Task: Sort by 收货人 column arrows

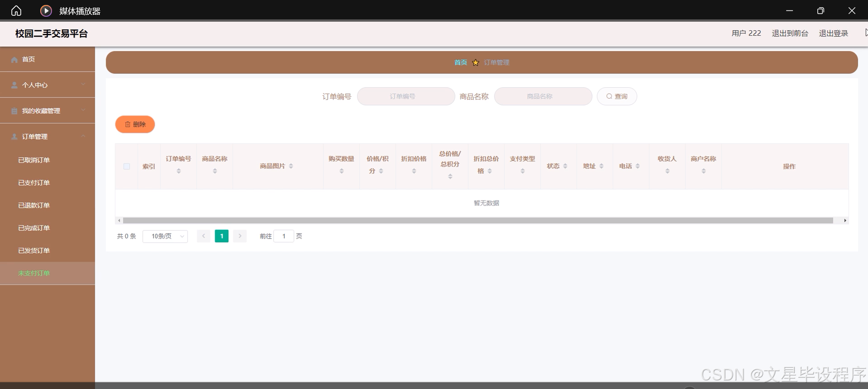Action: click(x=667, y=171)
